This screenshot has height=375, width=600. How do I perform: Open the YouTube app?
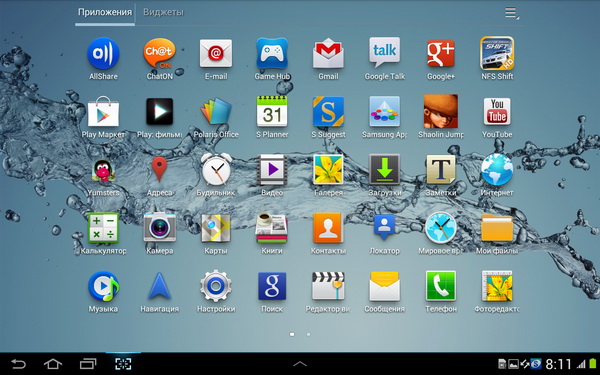pyautogui.click(x=497, y=112)
